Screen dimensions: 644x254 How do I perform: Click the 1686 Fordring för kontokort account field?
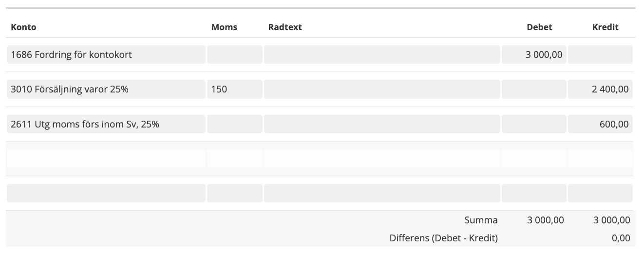click(106, 54)
